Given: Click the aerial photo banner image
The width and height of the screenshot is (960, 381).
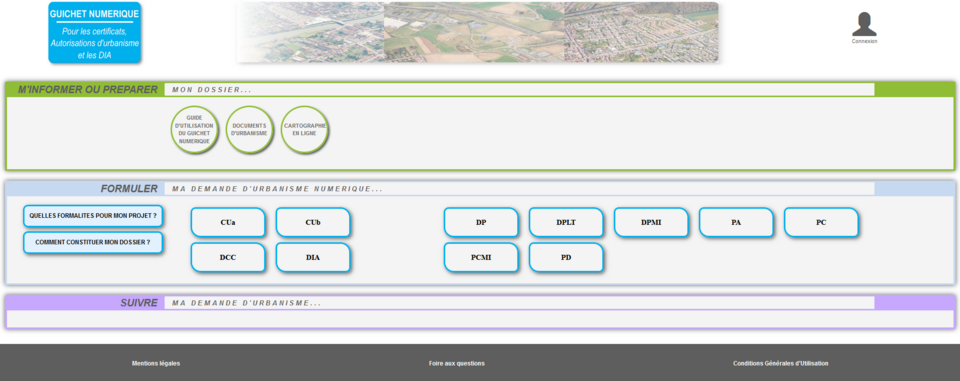Looking at the screenshot, I should point(478,32).
